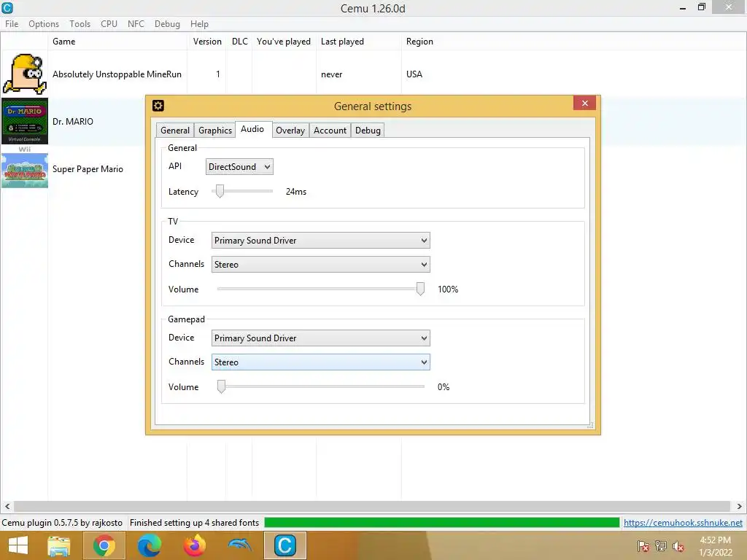Expand the Gamepad Device dropdown
The height and width of the screenshot is (560, 747).
(321, 338)
